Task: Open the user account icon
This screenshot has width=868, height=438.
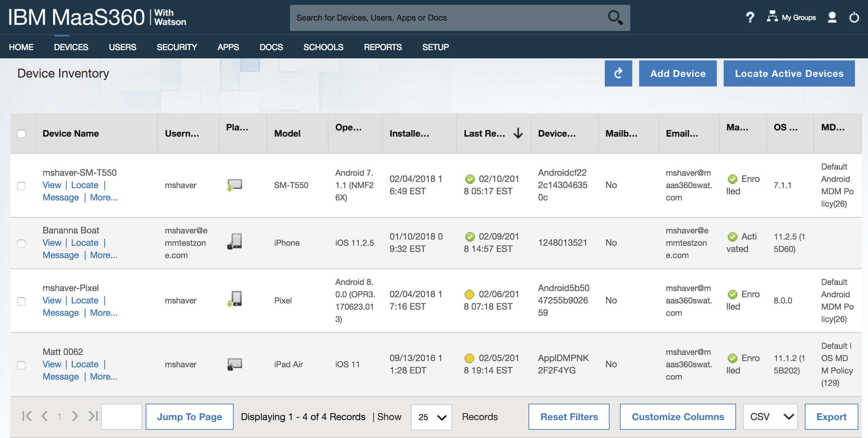Action: pyautogui.click(x=832, y=17)
